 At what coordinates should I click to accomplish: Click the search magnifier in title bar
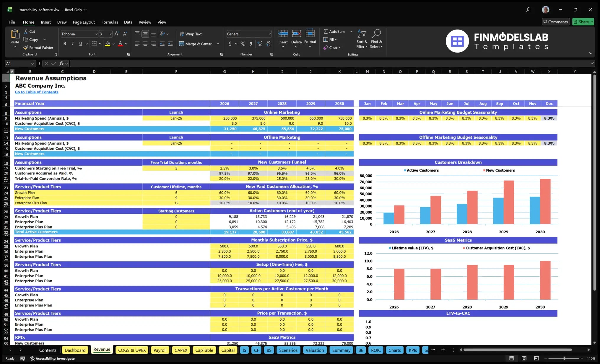[x=528, y=10]
